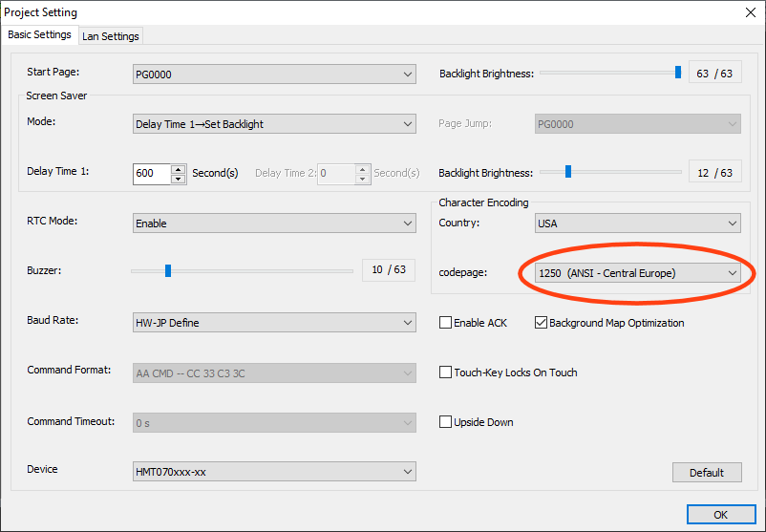
Task: Click the Delay Time 1 input field
Action: point(151,174)
